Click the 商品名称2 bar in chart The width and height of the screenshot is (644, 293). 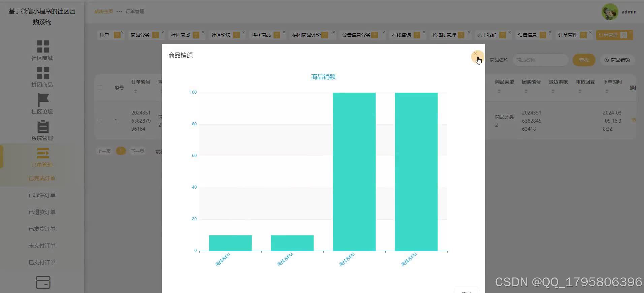pyautogui.click(x=292, y=243)
